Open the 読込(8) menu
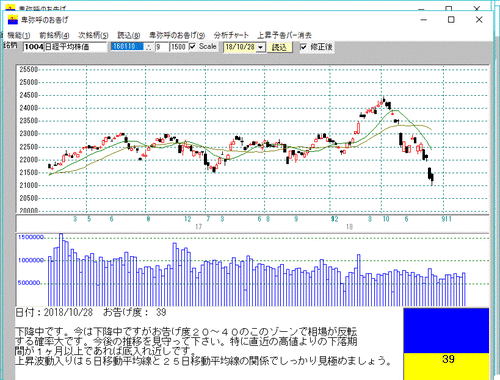 [x=129, y=35]
